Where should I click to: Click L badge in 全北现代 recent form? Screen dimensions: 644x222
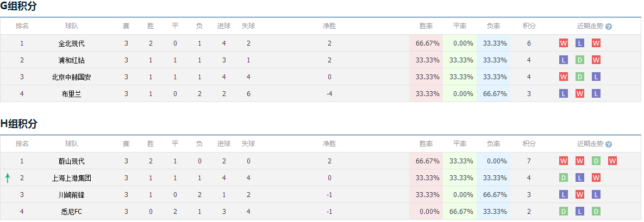[x=579, y=43]
